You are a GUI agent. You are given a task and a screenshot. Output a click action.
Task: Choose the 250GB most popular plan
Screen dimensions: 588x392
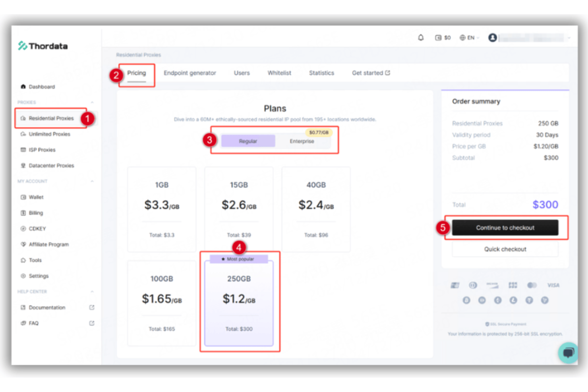pos(239,303)
